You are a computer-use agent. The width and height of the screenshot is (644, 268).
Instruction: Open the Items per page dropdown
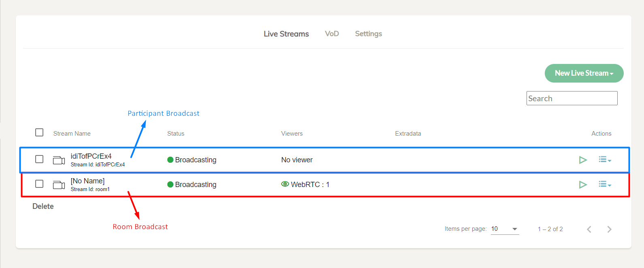pyautogui.click(x=505, y=229)
